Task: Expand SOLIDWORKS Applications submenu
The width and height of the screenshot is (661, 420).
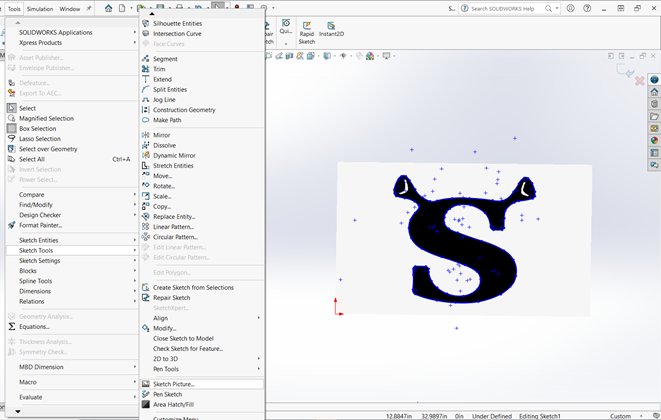Action: pos(72,32)
